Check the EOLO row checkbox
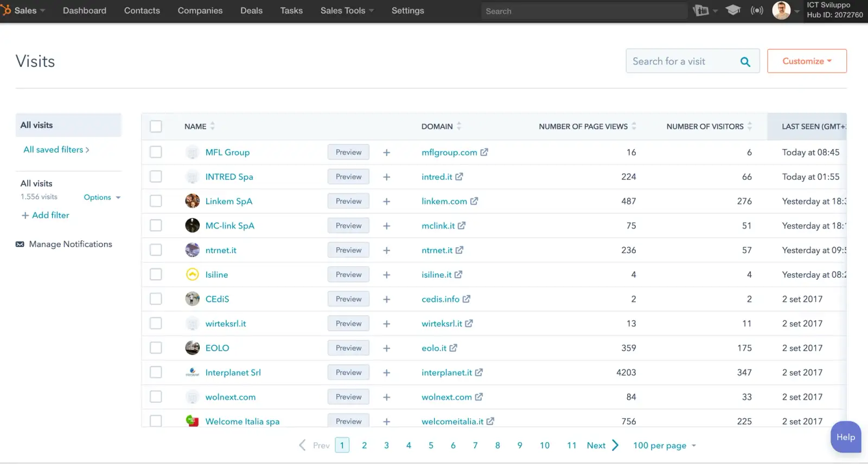 (x=156, y=348)
